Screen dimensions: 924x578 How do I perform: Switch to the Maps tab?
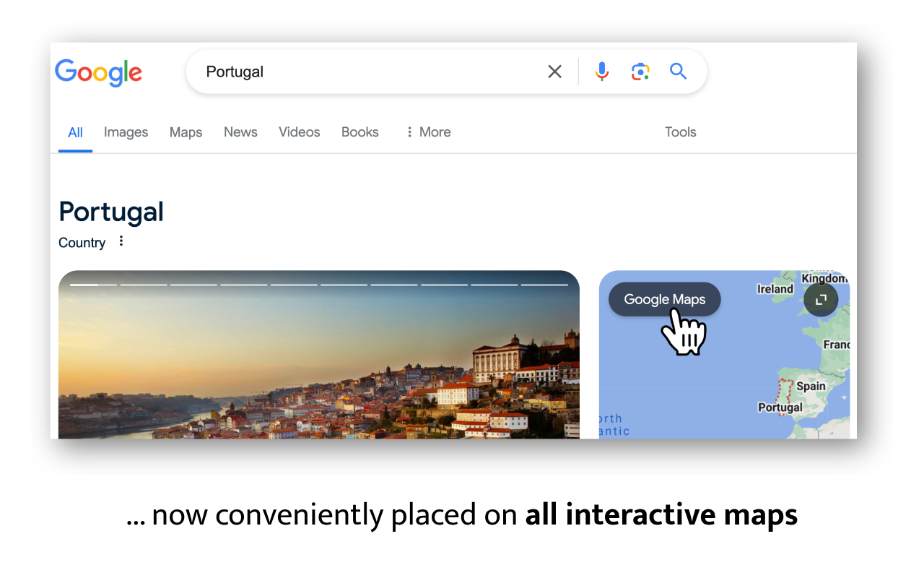click(x=186, y=132)
